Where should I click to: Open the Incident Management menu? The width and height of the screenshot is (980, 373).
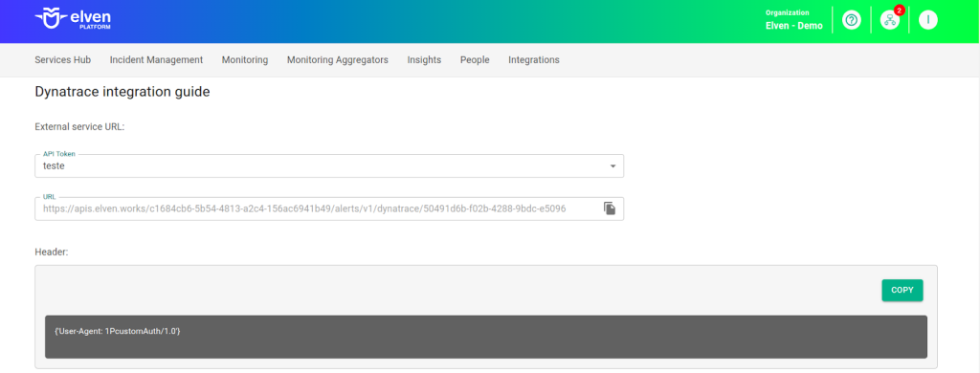pyautogui.click(x=156, y=60)
